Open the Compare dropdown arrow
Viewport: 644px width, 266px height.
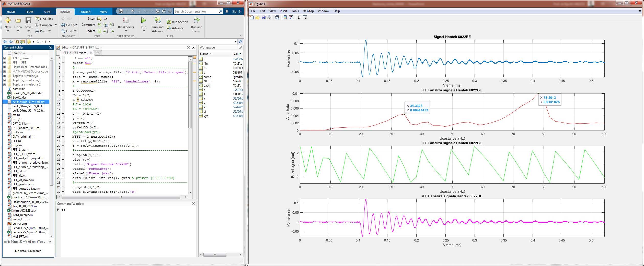pos(55,25)
